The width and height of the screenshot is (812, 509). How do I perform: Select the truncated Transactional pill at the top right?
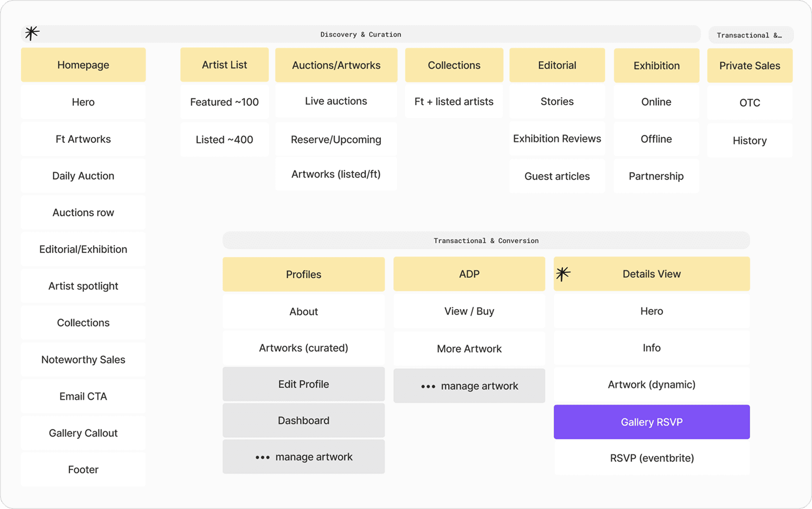(750, 36)
